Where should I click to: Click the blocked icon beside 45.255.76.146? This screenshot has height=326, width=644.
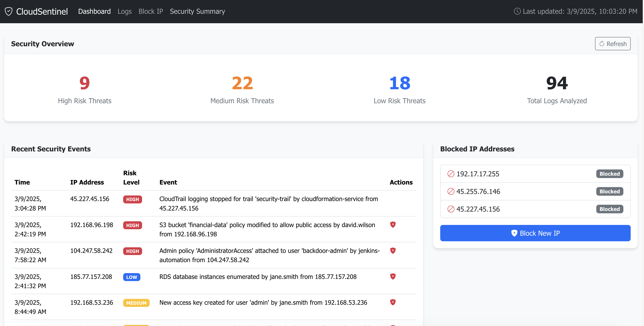[x=451, y=191]
